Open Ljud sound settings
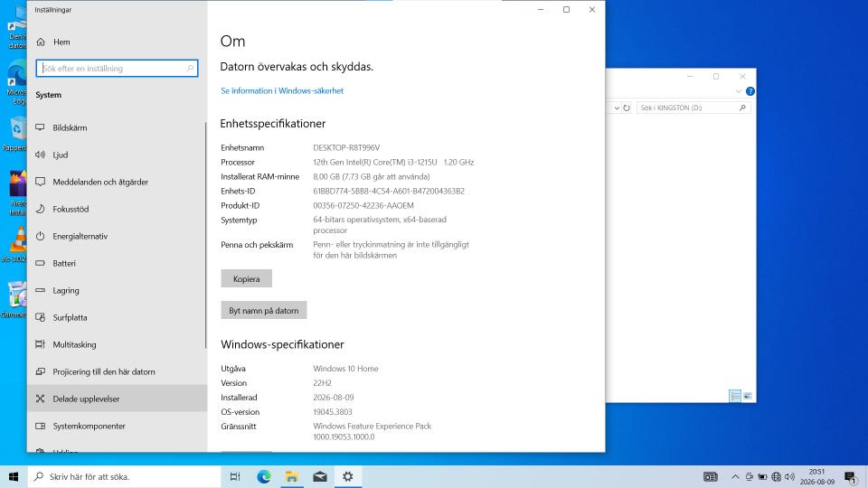This screenshot has width=868, height=488. point(117,155)
